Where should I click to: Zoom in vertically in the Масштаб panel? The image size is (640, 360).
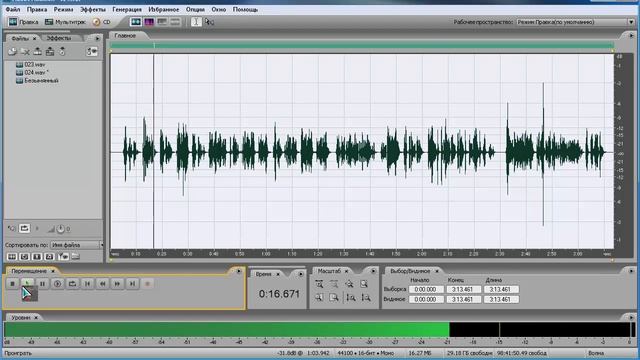pyautogui.click(x=350, y=298)
